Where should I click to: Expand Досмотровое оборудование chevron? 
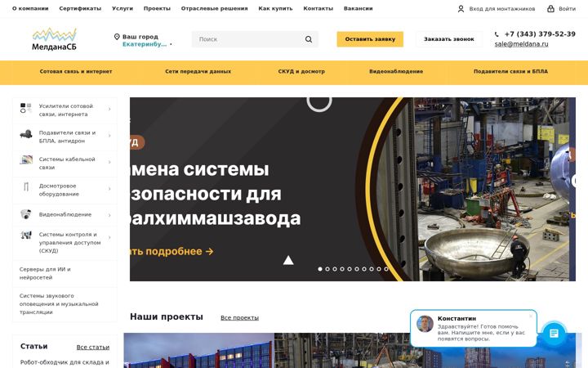tap(109, 189)
